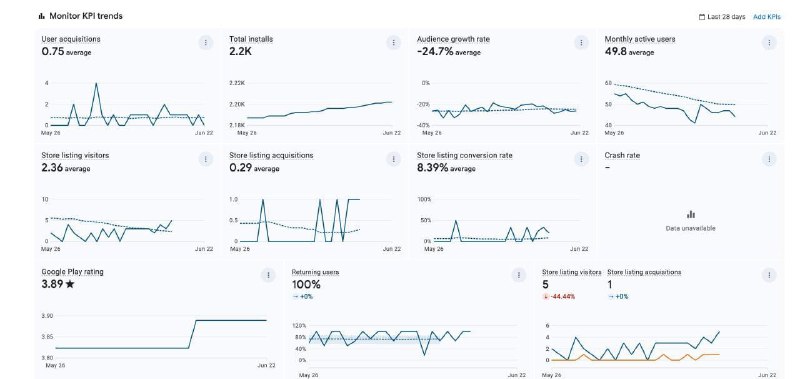Open Store listing conversion rate card menu
This screenshot has height=379, width=800.
581,159
